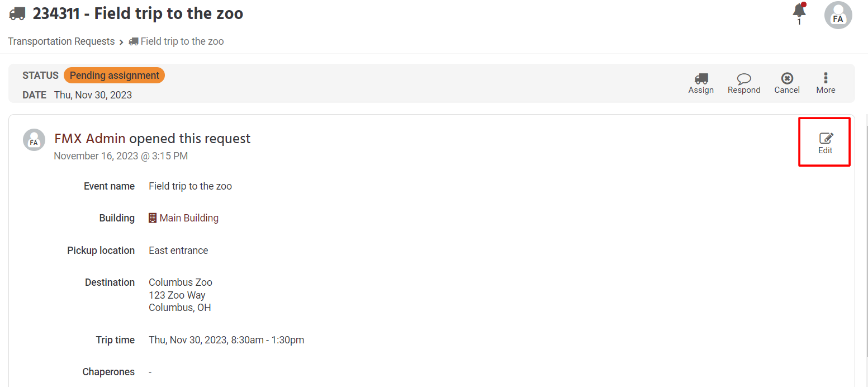Click the Trip time value

226,340
